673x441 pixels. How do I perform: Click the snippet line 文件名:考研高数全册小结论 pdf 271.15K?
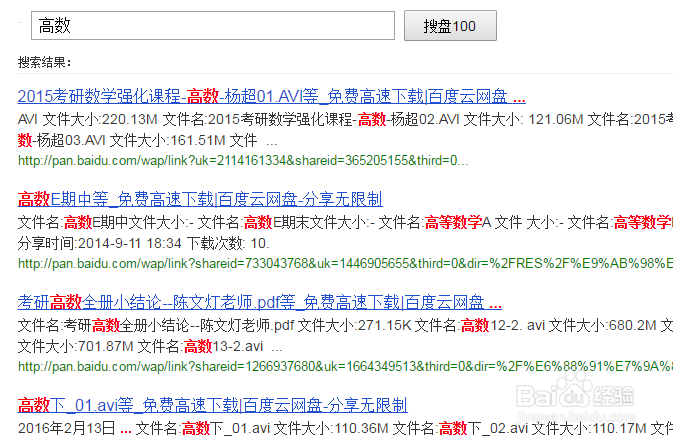click(x=345, y=325)
